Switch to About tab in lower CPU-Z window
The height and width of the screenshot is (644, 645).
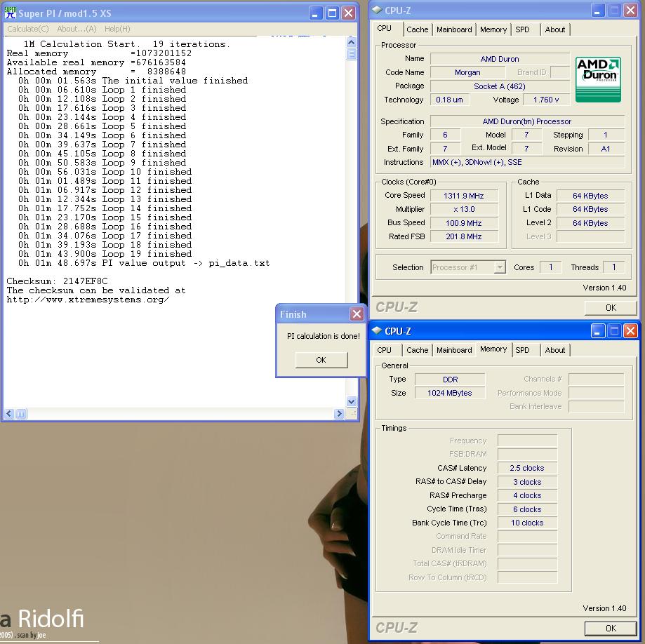point(555,350)
